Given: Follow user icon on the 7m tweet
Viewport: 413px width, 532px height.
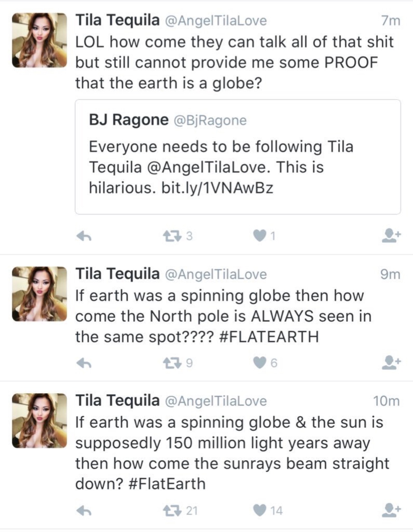Looking at the screenshot, I should tap(391, 236).
